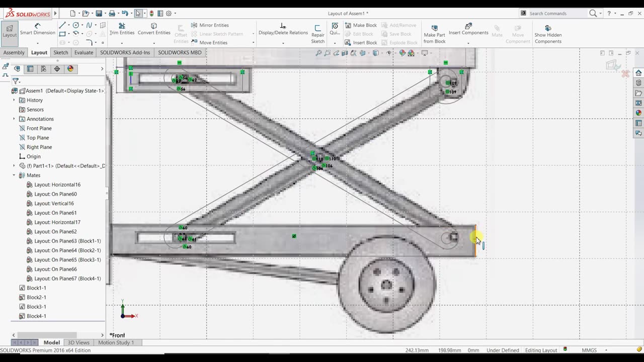
Task: Expand the Annotations node
Action: tap(14, 119)
